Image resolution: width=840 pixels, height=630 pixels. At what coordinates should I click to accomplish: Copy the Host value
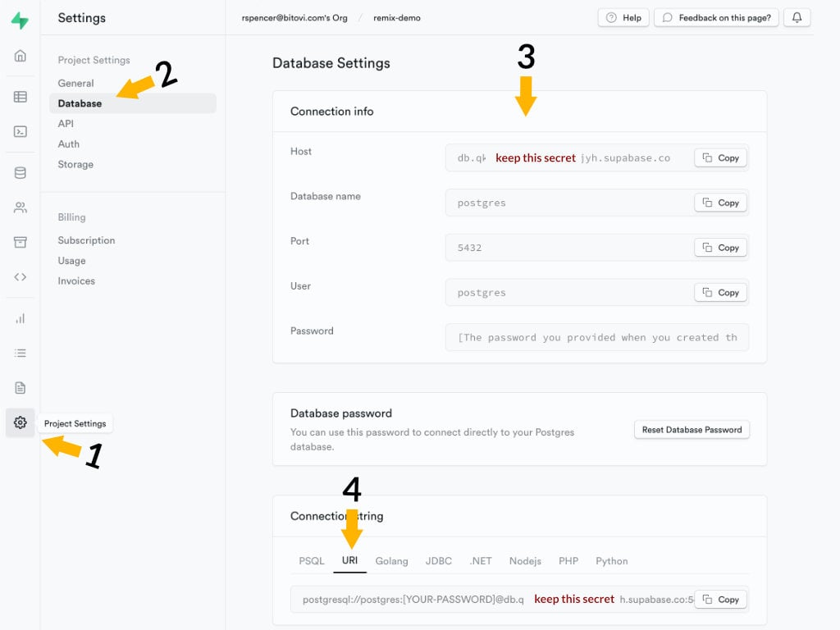point(720,157)
